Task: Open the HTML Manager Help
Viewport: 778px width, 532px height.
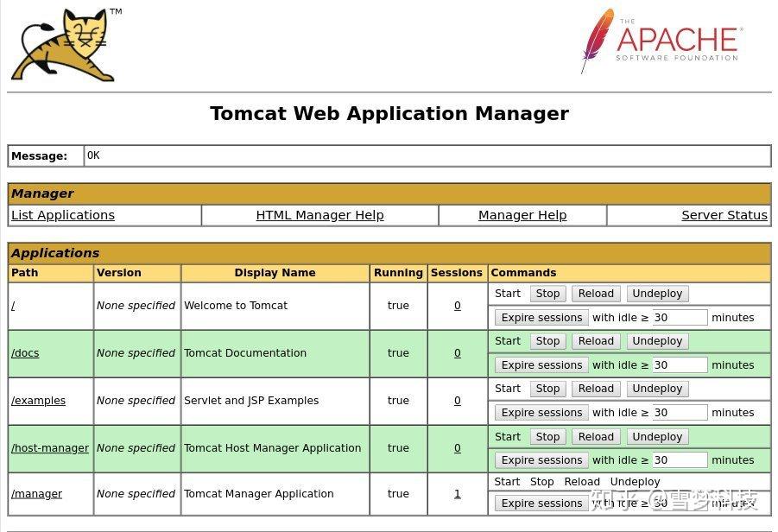Action: (319, 214)
